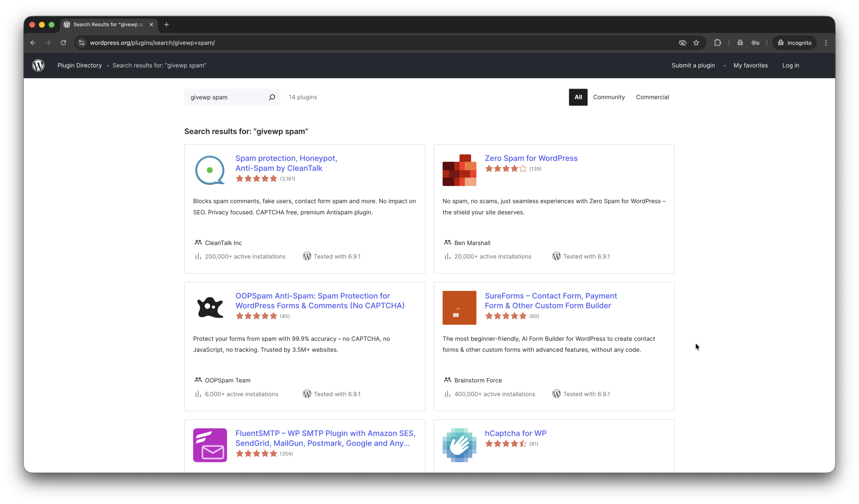Click the WordPress logo in header
Image resolution: width=859 pixels, height=504 pixels.
pos(38,65)
